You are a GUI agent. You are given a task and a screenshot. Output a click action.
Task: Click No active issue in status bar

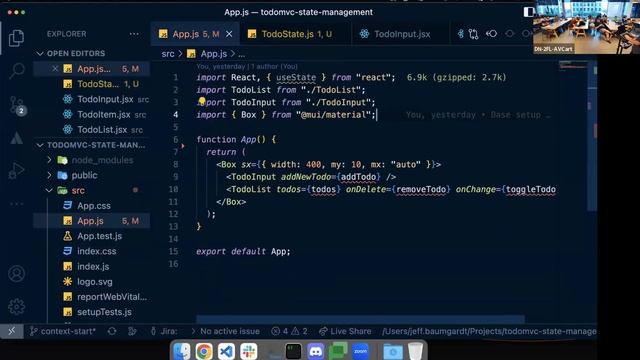tap(225, 331)
